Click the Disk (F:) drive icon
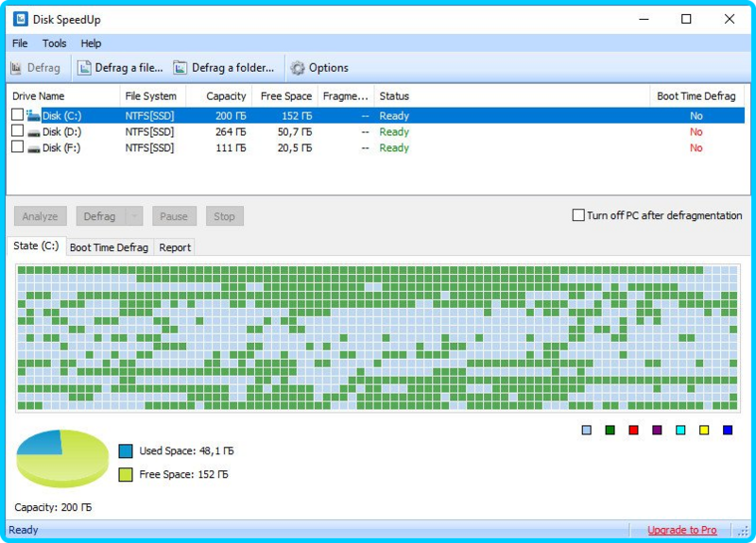Viewport: 756px width, 543px height. click(34, 148)
